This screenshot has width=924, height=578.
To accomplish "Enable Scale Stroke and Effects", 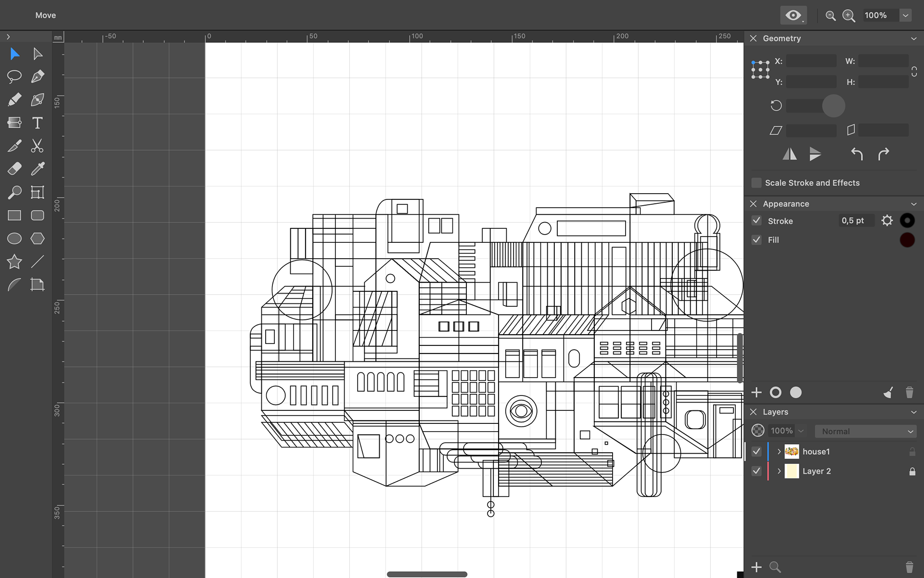I will (x=757, y=183).
